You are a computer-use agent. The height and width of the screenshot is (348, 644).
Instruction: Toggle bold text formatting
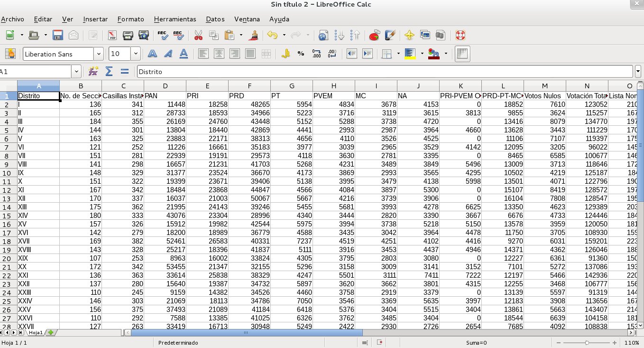pos(152,54)
